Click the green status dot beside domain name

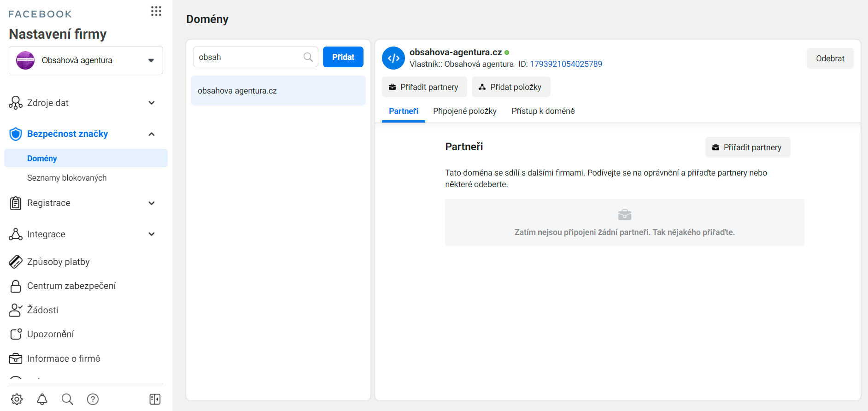(x=507, y=53)
